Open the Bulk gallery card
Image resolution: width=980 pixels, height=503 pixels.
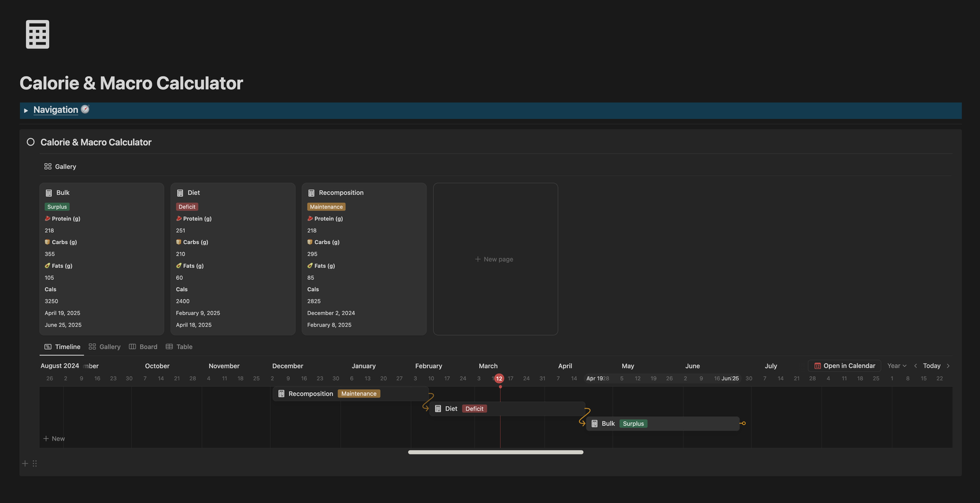pos(102,258)
